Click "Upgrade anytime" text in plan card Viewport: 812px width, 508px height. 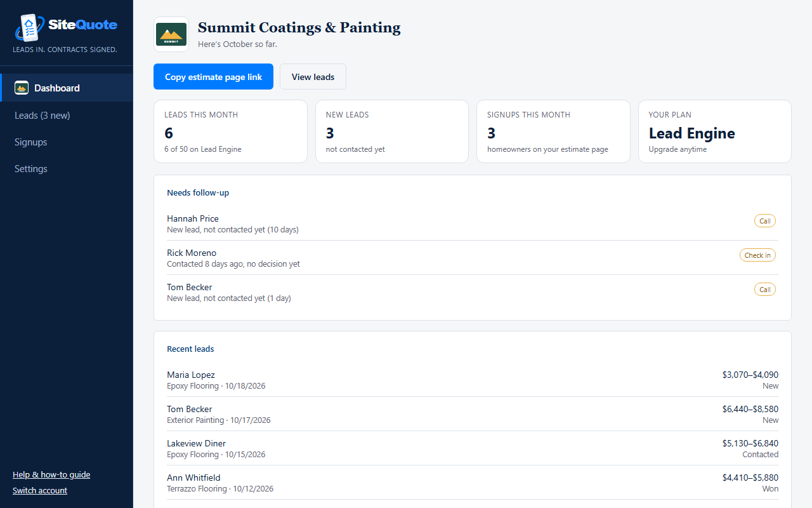point(678,149)
